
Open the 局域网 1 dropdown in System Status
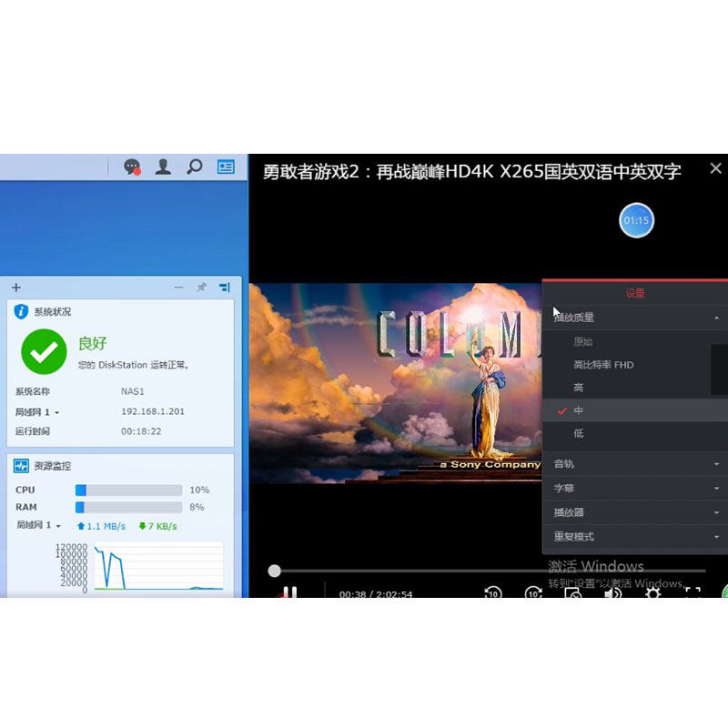37,412
